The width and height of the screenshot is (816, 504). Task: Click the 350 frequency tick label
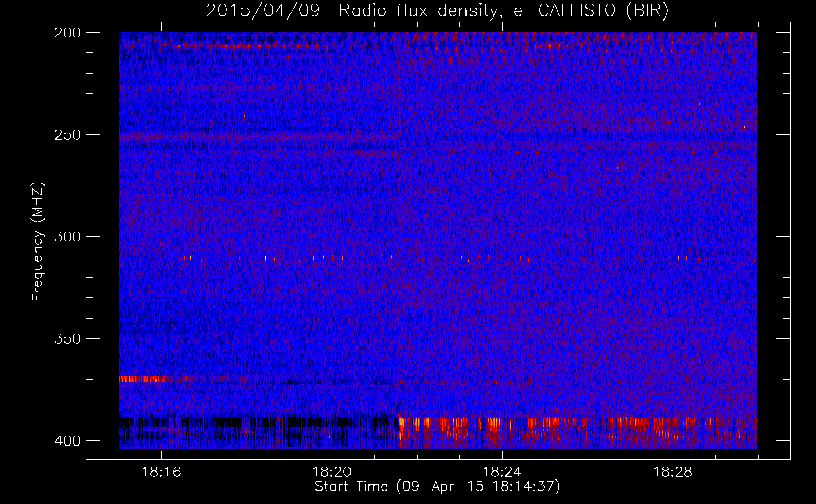[68, 338]
